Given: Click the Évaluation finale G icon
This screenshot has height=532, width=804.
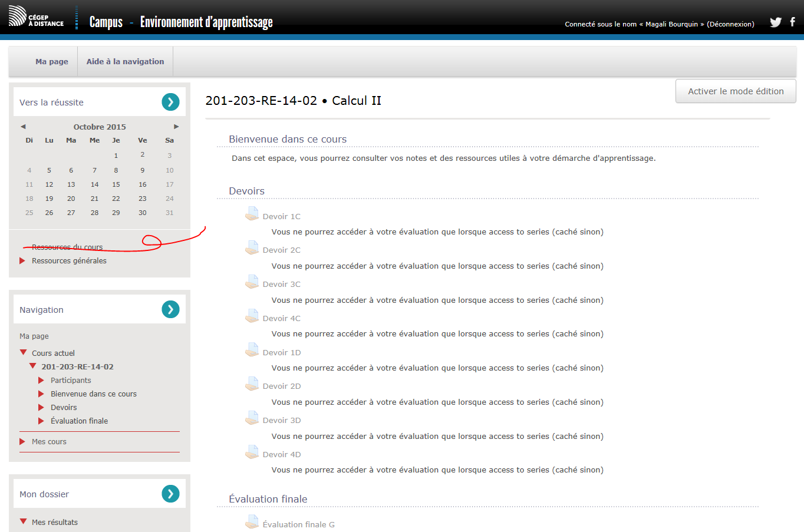Looking at the screenshot, I should [x=252, y=523].
